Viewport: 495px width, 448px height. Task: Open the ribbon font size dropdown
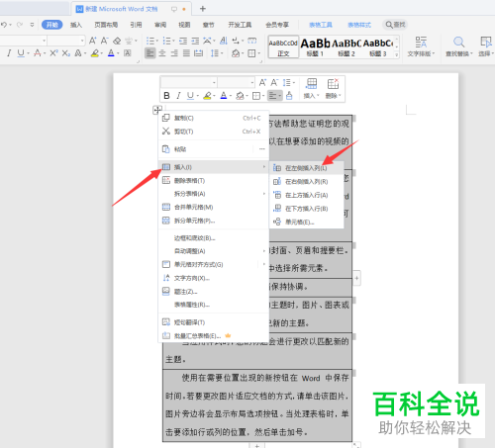point(82,41)
